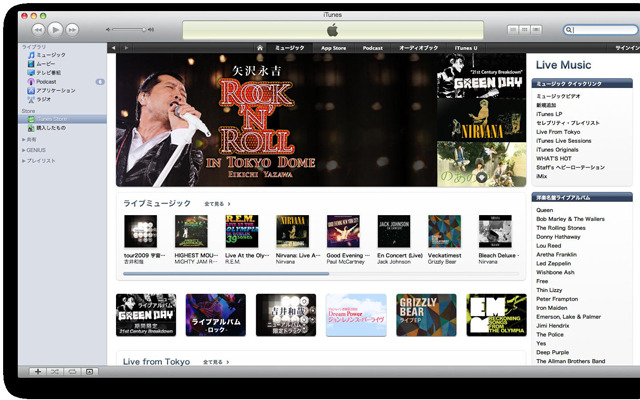640x400 pixels.
Task: Click the サインイン sign-in button
Action: (627, 48)
